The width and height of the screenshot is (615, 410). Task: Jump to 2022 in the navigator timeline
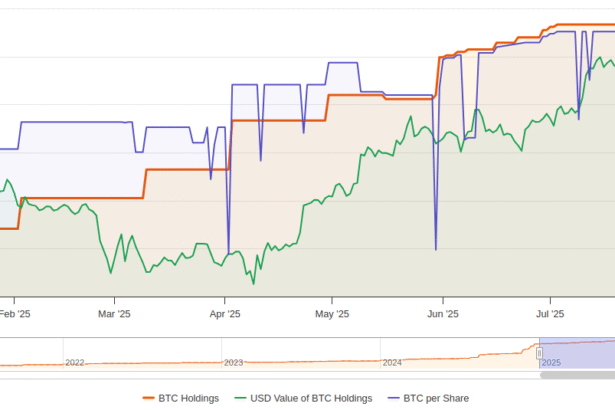[75, 362]
